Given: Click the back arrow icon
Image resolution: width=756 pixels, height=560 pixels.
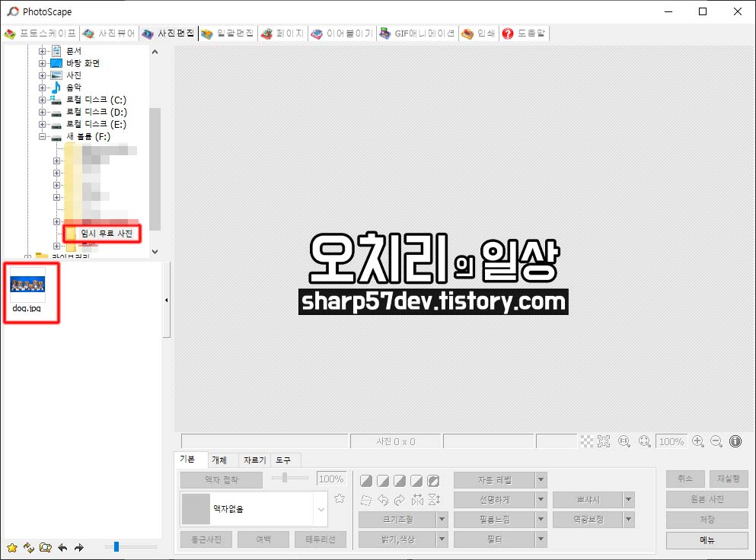Looking at the screenshot, I should point(62,548).
